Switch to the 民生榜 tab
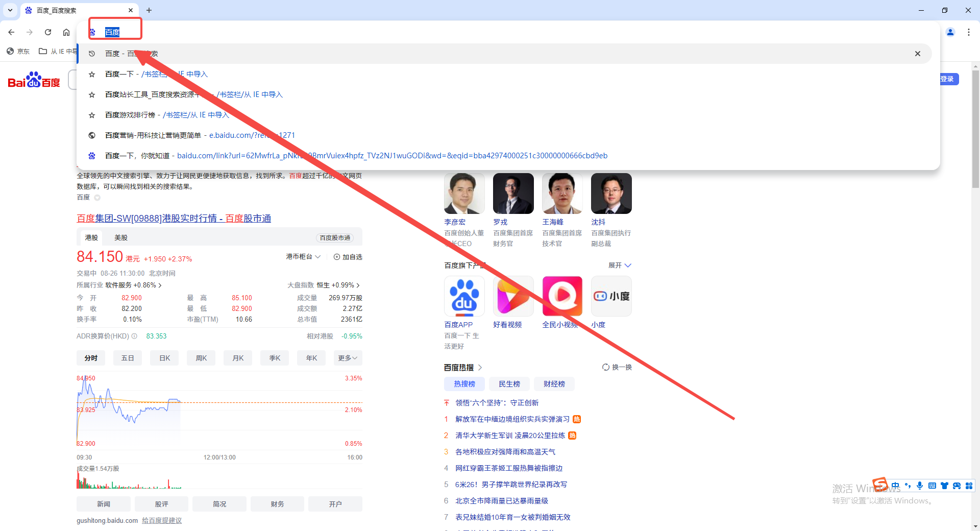 click(509, 384)
